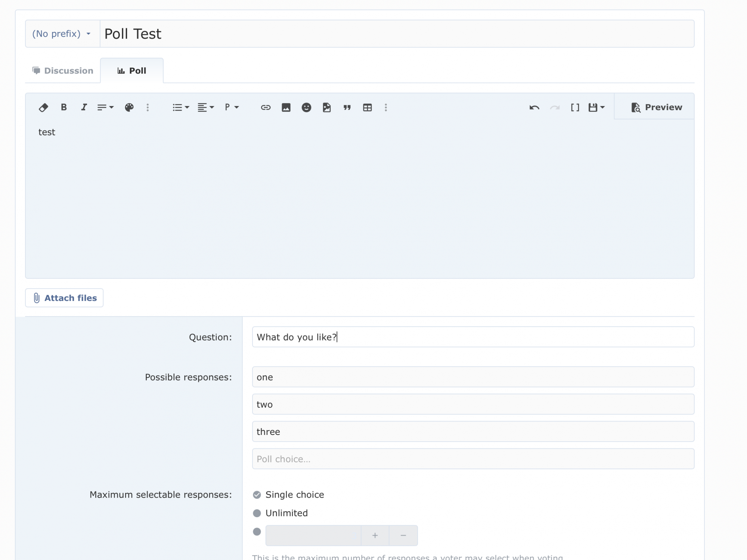Image resolution: width=747 pixels, height=560 pixels.
Task: Click the Insert image icon
Action: [x=286, y=108]
